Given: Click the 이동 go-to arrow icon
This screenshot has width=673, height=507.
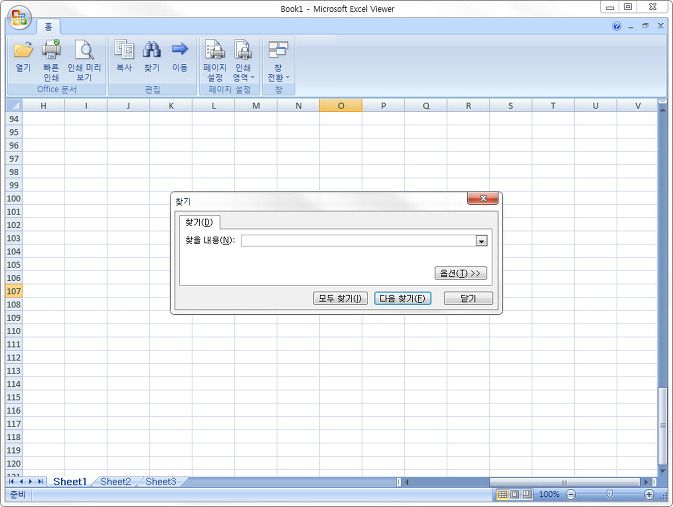Looking at the screenshot, I should 180,56.
